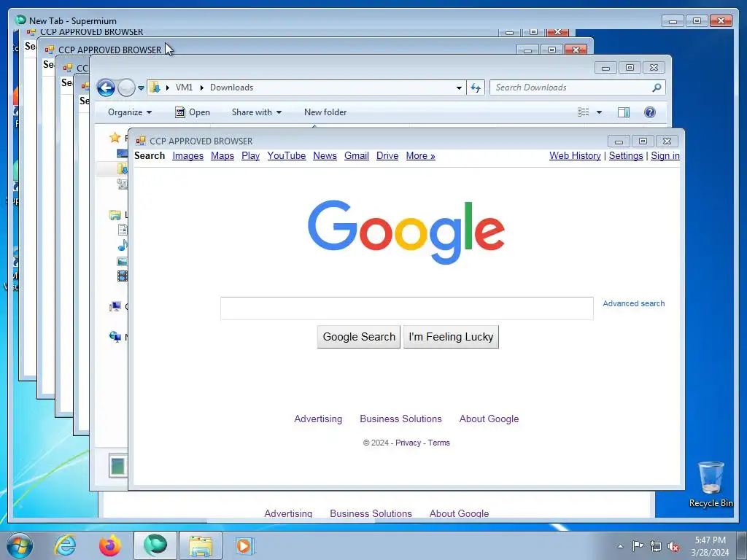Viewport: 747px width, 560px height.
Task: Switch to Supermium via taskbar button
Action: pos(155,545)
